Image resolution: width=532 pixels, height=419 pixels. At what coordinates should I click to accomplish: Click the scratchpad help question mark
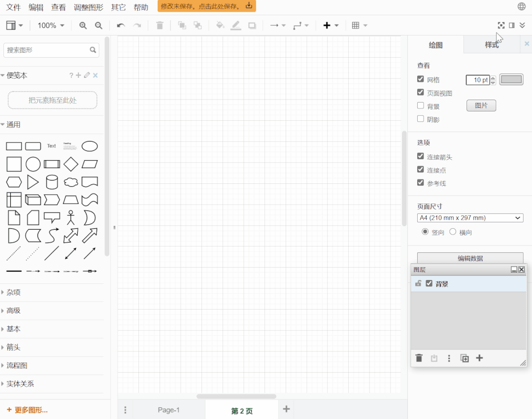click(71, 75)
